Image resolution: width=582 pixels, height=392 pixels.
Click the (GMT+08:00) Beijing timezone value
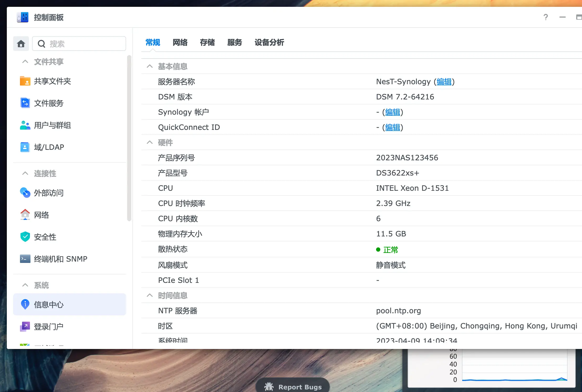[x=477, y=326]
